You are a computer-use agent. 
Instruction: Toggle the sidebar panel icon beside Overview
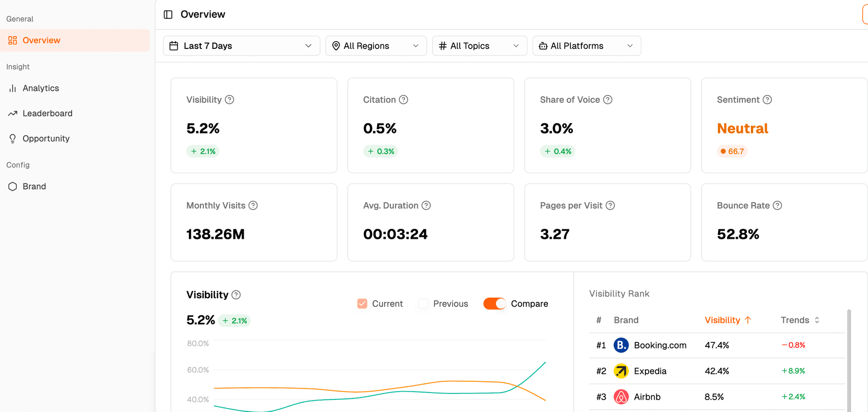coord(168,14)
